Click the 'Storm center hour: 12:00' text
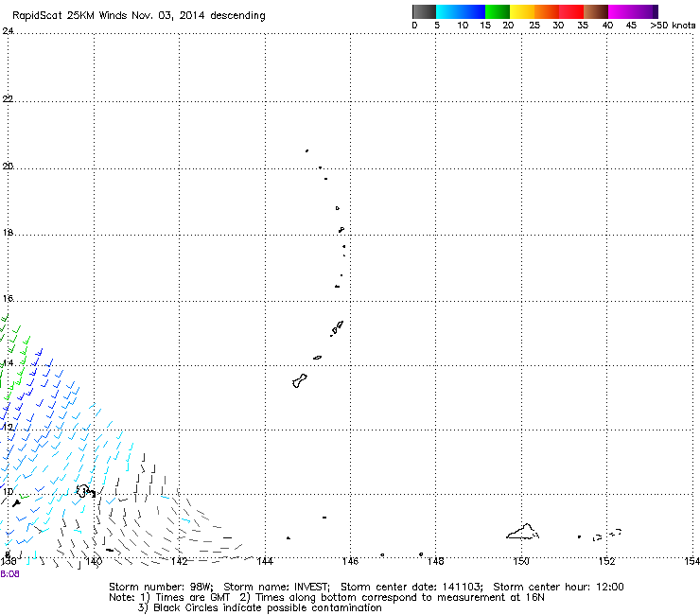 coord(558,587)
